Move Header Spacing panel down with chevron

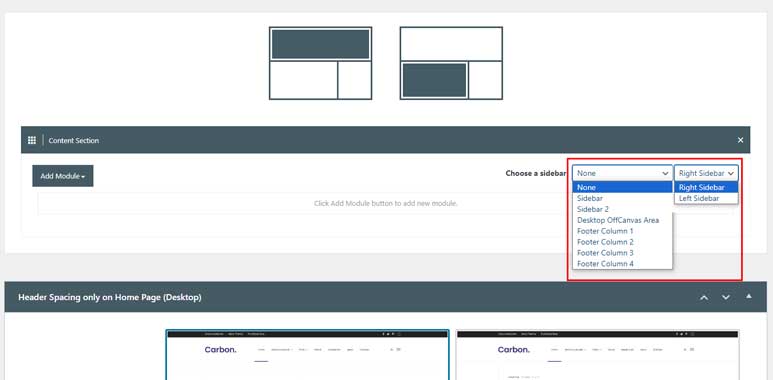[x=726, y=297]
